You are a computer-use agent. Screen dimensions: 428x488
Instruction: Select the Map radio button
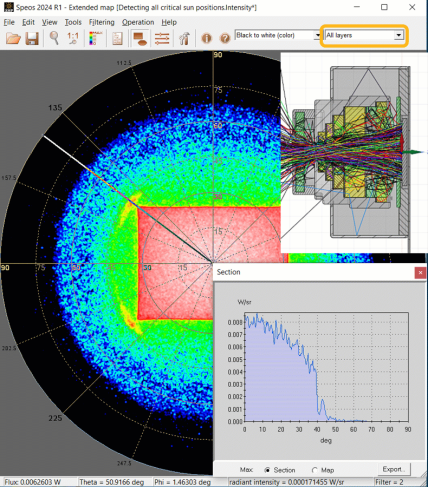pyautogui.click(x=314, y=470)
